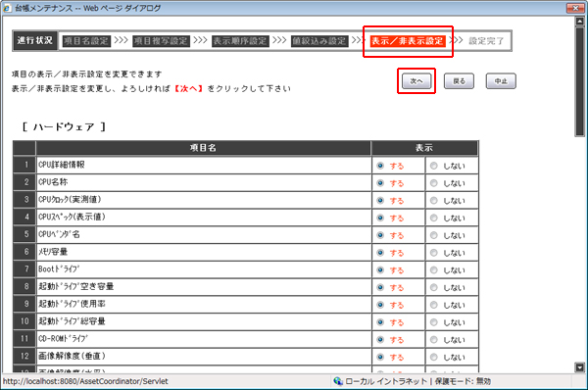588x390 pixels.
Task: Select する for CPUｽﾍﾟｯｸ(表示値)
Action: (380, 218)
